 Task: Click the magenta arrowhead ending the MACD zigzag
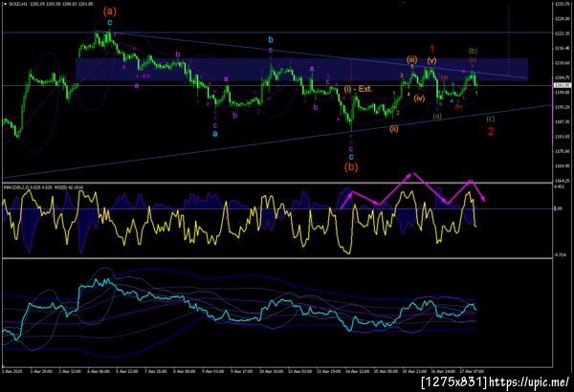click(x=483, y=198)
